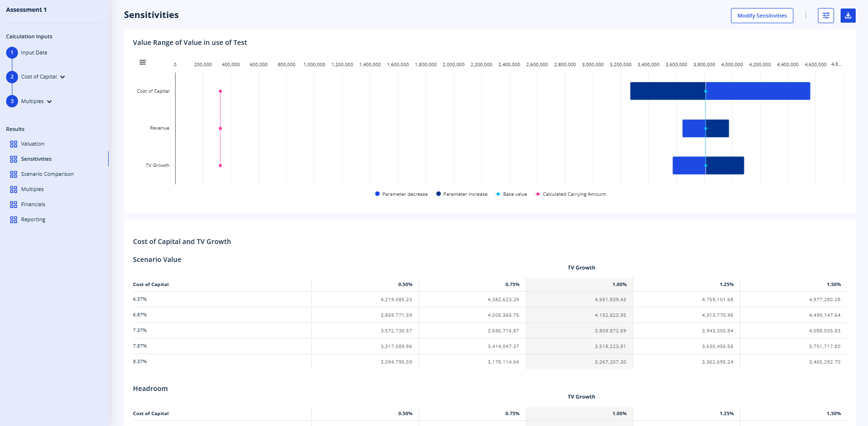Click scenario value 4,977,280.28
The image size is (868, 426).
(x=825, y=299)
